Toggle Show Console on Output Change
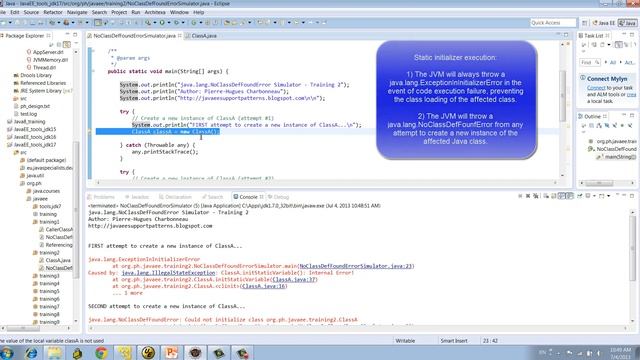640x360 pixels. click(x=562, y=196)
